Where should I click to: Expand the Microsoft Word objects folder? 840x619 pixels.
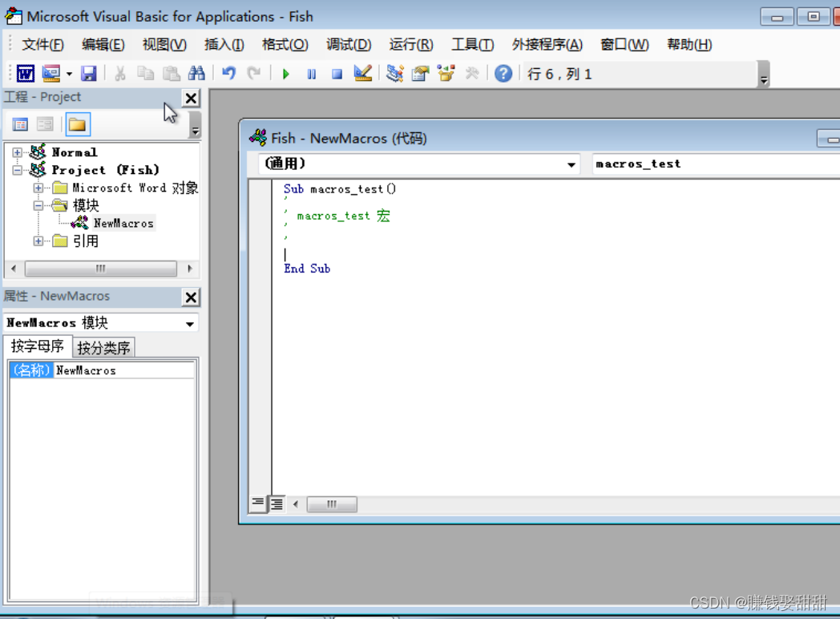click(x=38, y=188)
